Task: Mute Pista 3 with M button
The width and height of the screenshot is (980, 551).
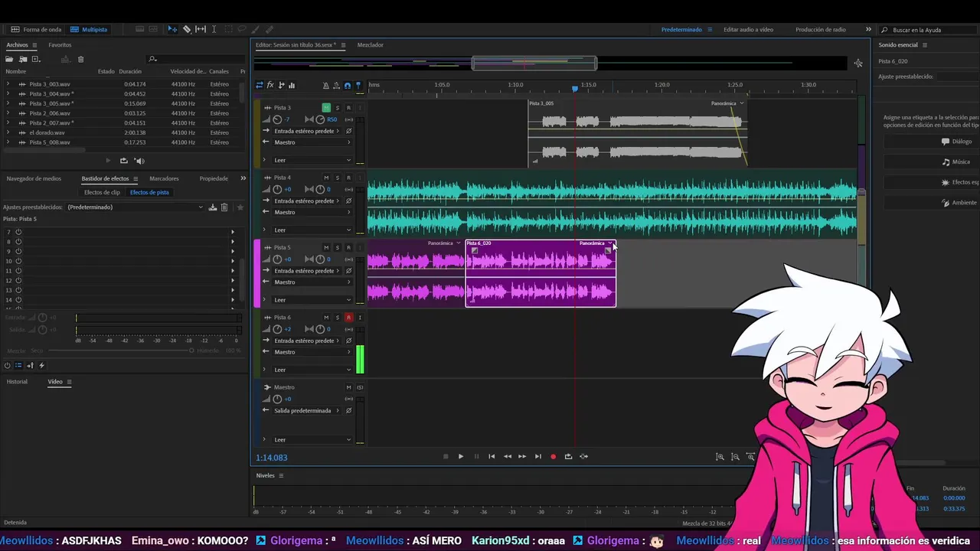Action: 326,108
